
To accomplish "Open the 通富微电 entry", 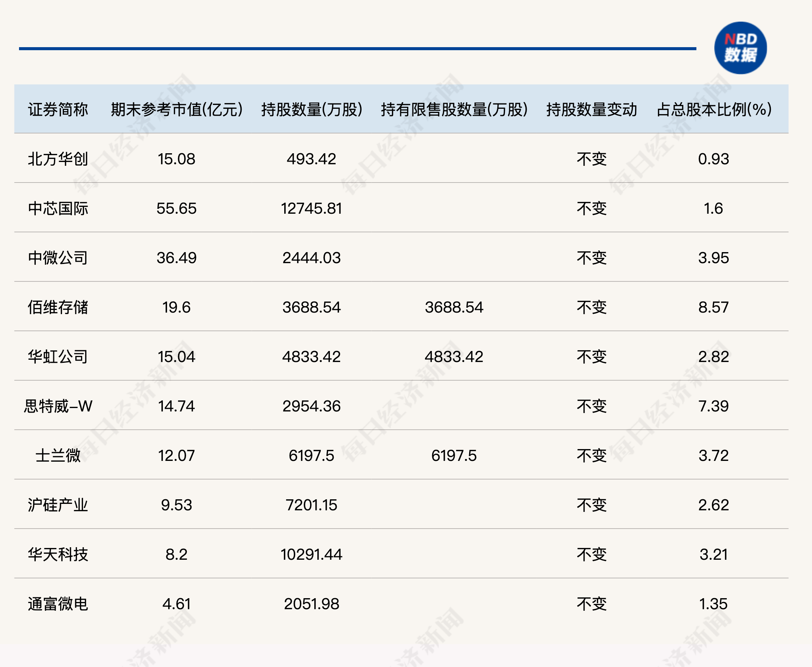I will [x=58, y=604].
